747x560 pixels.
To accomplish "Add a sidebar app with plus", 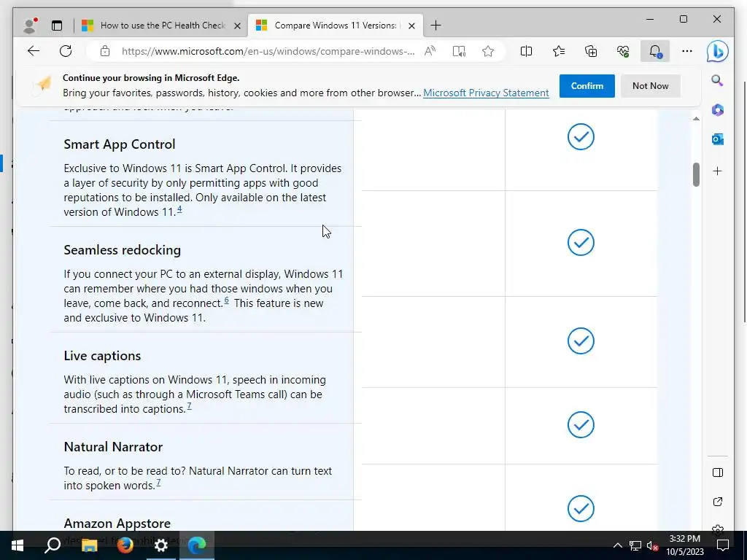I will 718,171.
